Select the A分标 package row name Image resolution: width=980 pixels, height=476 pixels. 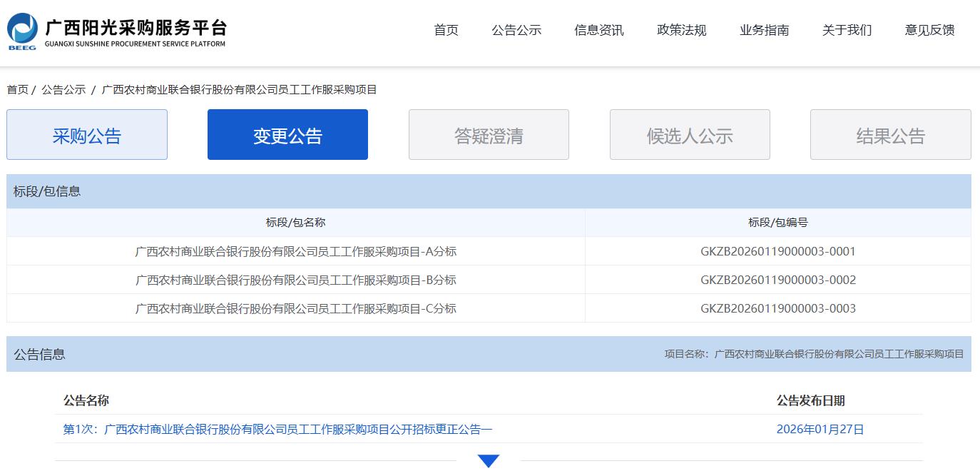pos(296,251)
